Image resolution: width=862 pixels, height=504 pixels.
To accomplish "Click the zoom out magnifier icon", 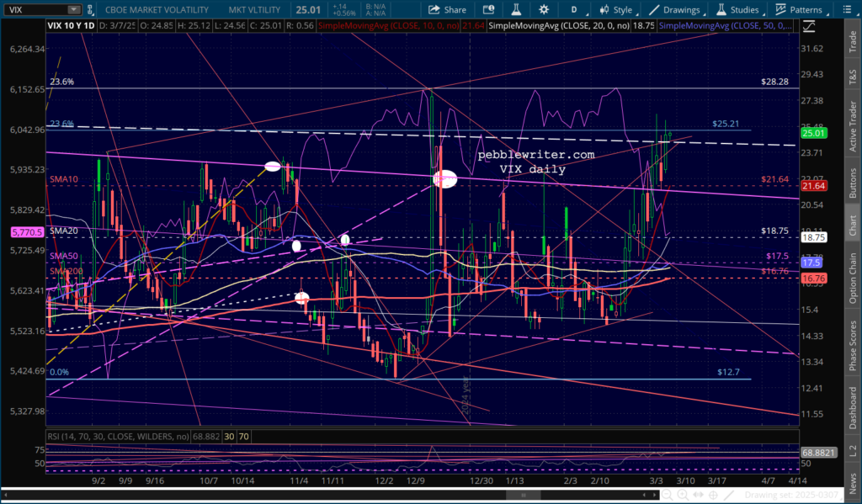I will pos(667,496).
